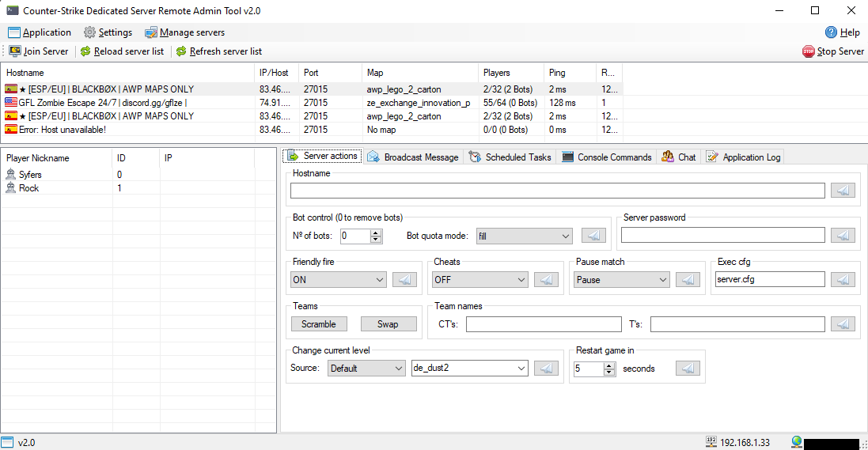Viewport: 868px width, 450px height.
Task: Click the 55/64 (0 Bots) players cell
Action: 510,102
